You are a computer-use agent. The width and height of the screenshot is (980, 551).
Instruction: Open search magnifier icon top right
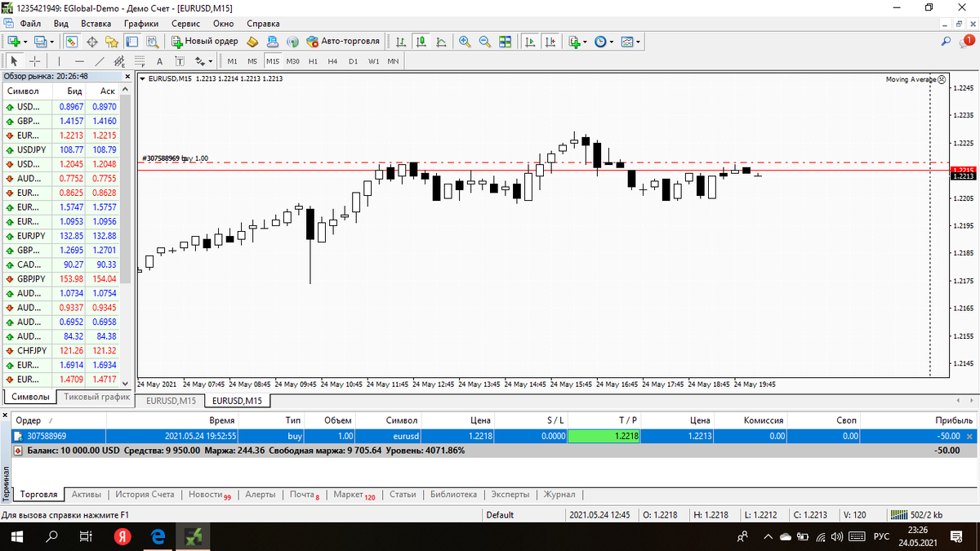(947, 41)
